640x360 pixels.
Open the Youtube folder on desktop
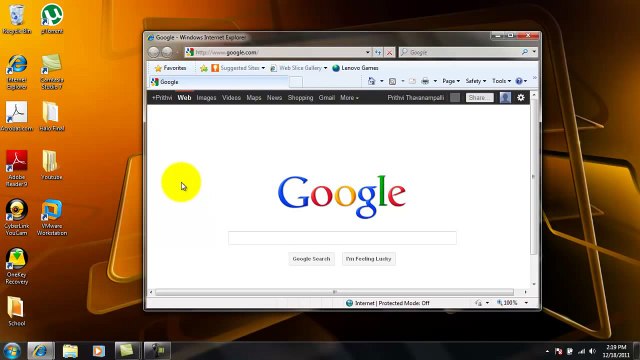pos(52,165)
